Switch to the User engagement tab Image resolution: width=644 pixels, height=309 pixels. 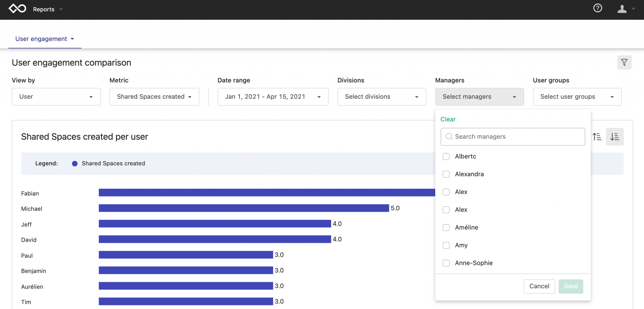tap(41, 39)
